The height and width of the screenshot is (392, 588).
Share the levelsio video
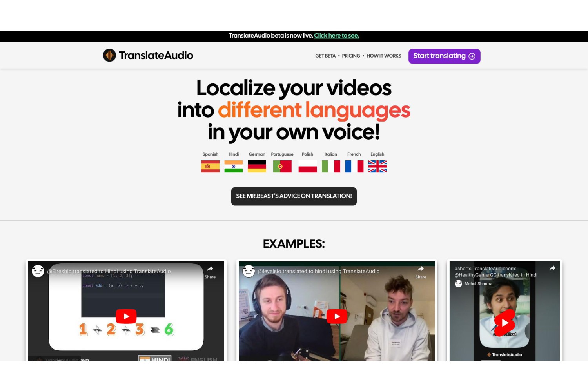[x=421, y=272]
